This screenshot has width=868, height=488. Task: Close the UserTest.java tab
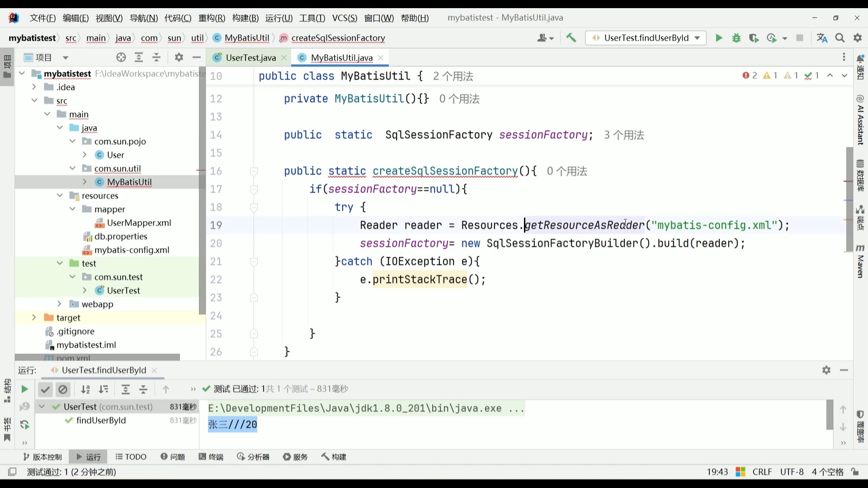click(284, 57)
